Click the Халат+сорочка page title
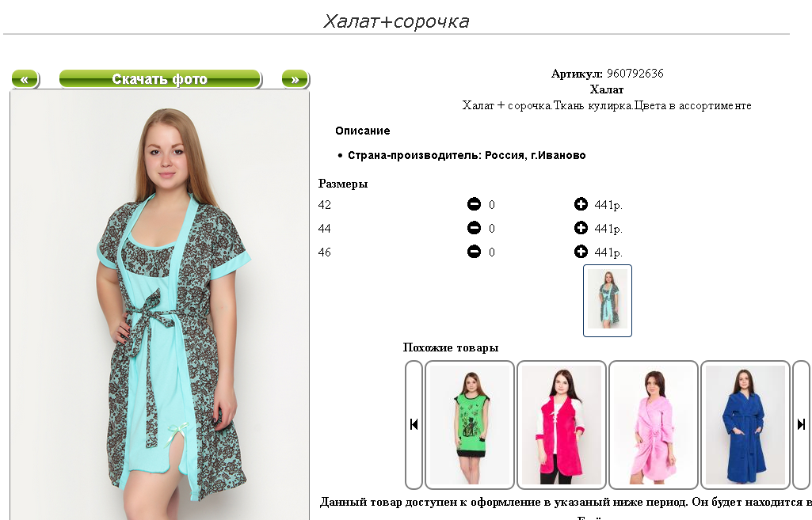The width and height of the screenshot is (812, 520). [396, 21]
